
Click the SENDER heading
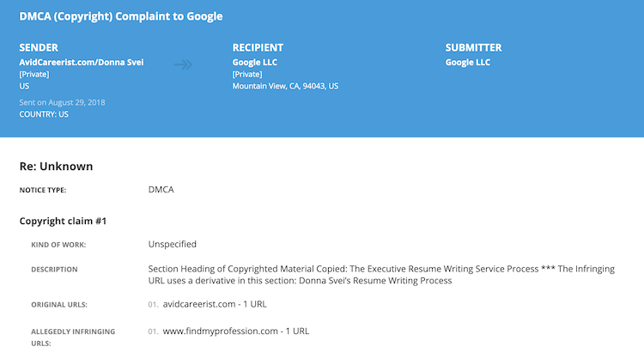pos(39,48)
